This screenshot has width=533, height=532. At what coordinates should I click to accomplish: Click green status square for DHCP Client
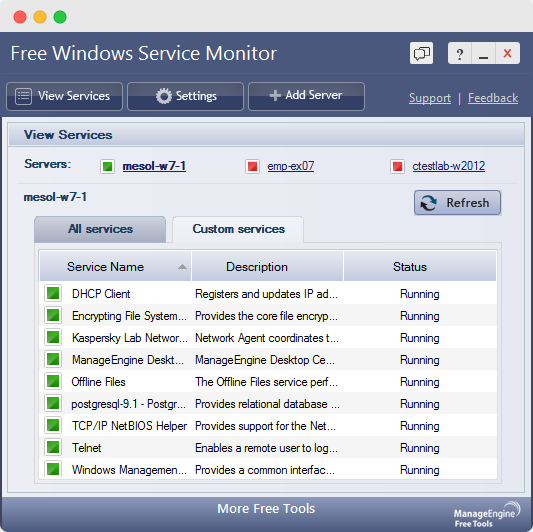click(x=53, y=293)
